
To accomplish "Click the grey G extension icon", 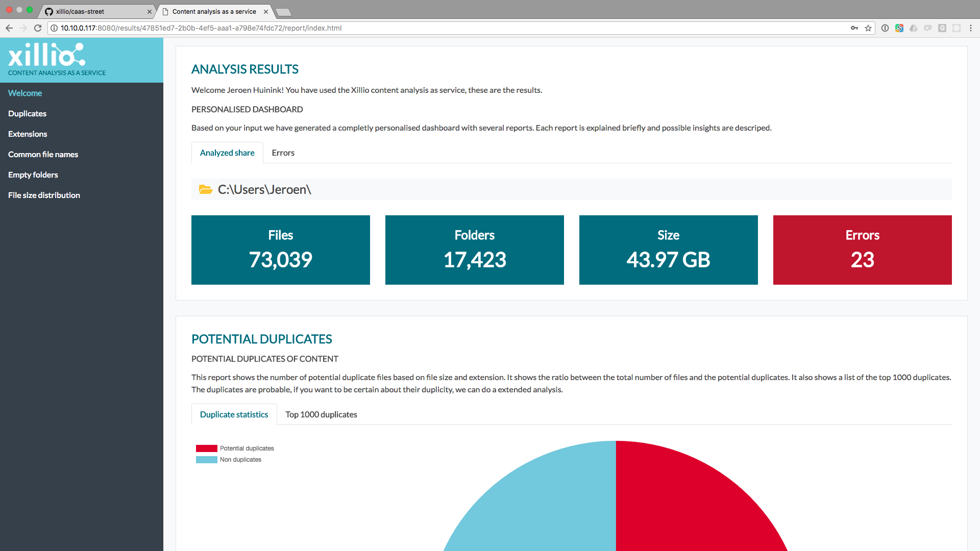I will (942, 28).
